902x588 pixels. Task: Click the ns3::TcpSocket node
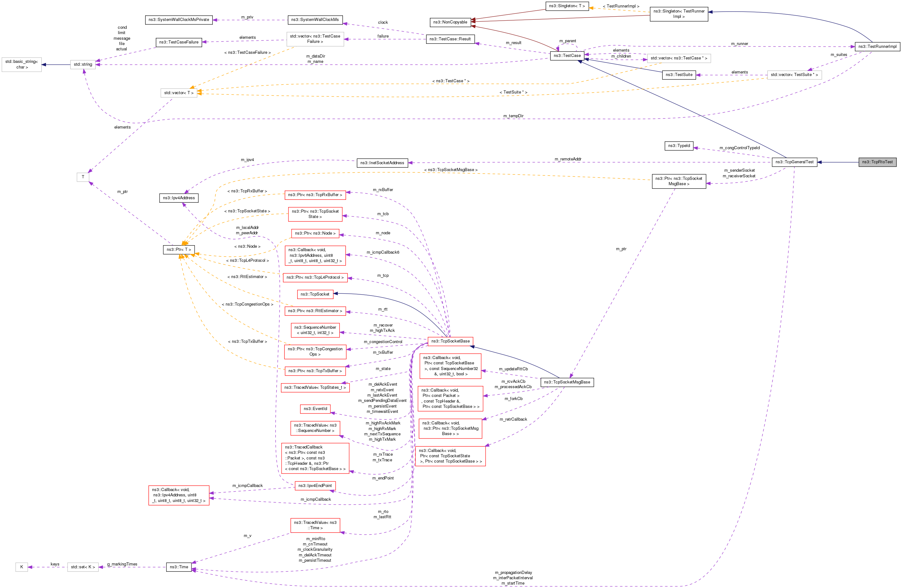pyautogui.click(x=315, y=294)
